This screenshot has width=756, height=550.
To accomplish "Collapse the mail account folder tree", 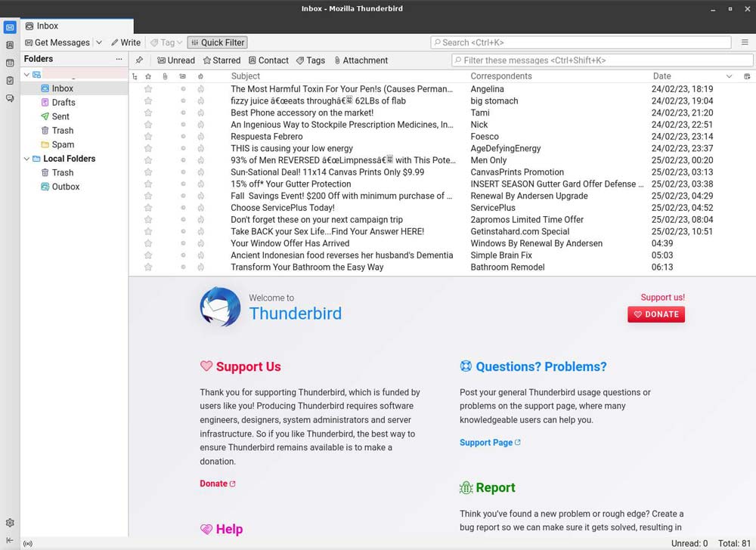I will click(x=26, y=75).
